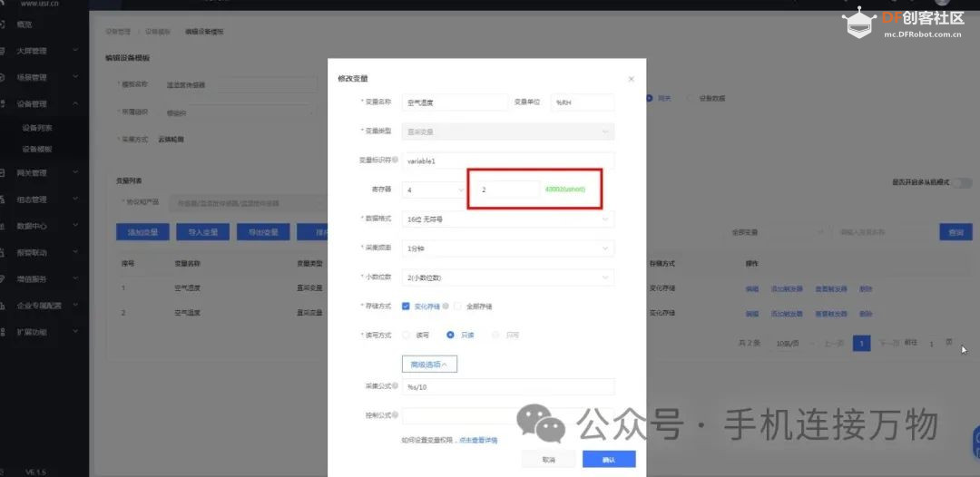Image resolution: width=980 pixels, height=477 pixels.
Task: Click the 增值服务 sidebar icon
Action: 3,278
